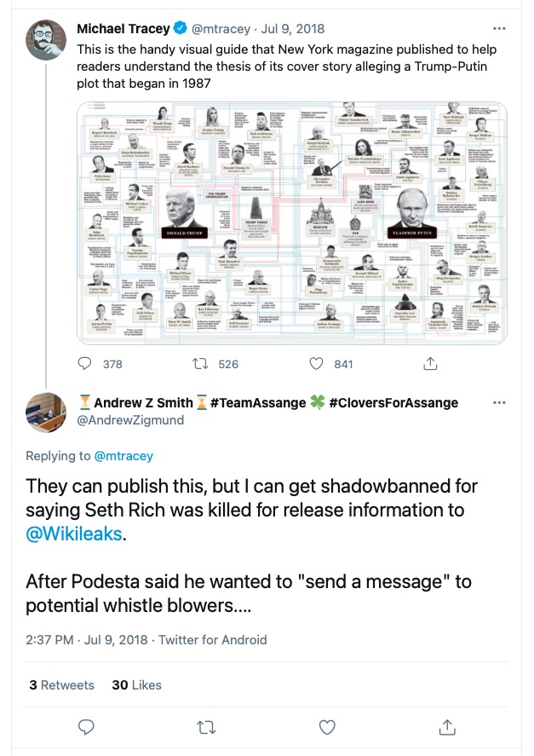Open Michael Tracey's profile picture

pyautogui.click(x=46, y=40)
